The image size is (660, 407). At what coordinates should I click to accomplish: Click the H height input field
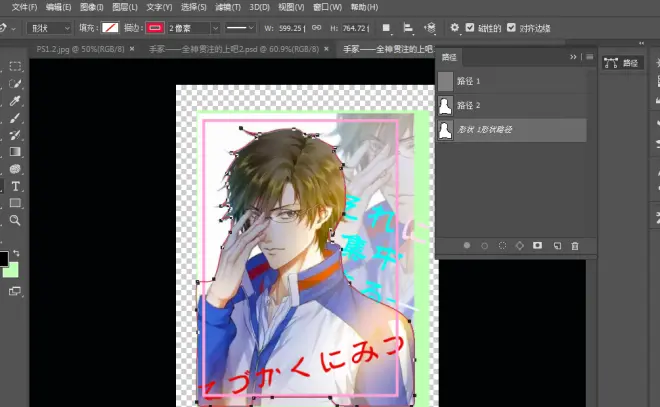(356, 28)
